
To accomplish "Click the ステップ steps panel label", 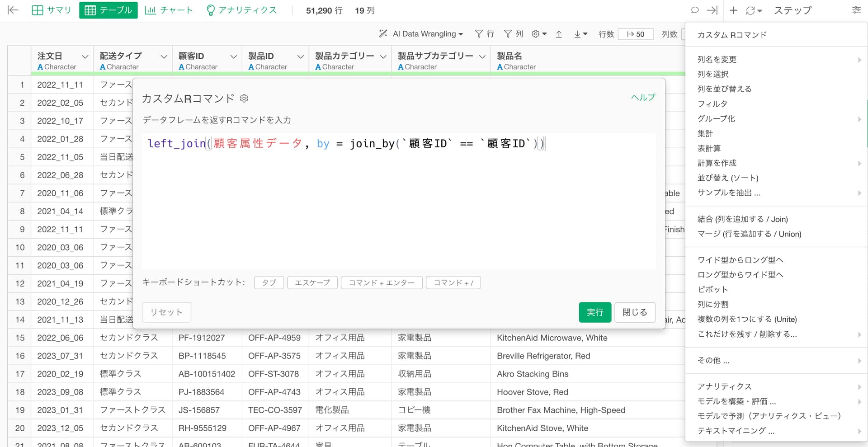I will [x=793, y=10].
